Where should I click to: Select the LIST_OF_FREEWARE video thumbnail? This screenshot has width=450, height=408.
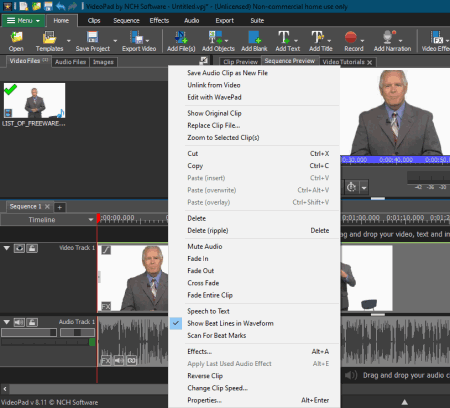[x=34, y=100]
